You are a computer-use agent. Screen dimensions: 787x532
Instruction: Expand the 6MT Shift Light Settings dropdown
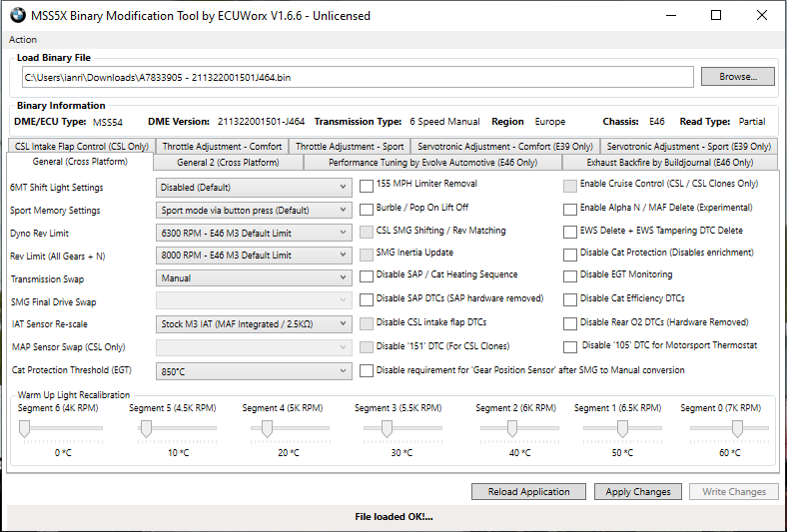(x=254, y=187)
